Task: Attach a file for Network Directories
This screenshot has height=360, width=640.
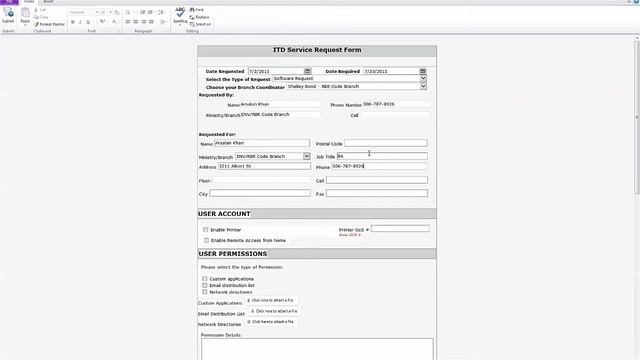Action: [270, 322]
